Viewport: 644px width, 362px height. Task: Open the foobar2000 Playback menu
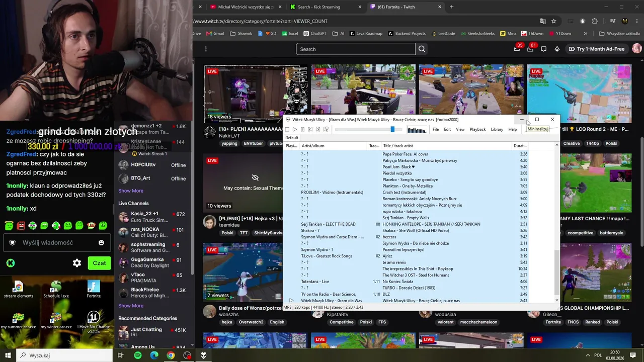click(477, 130)
